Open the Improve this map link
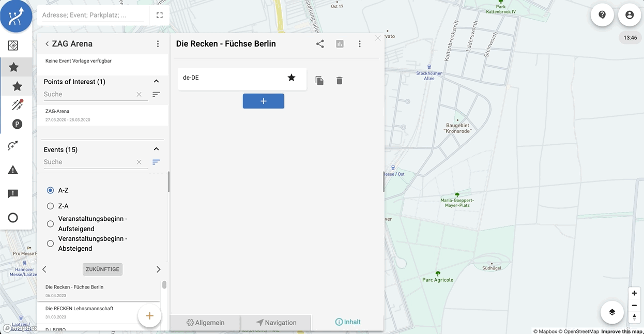Image resolution: width=644 pixels, height=334 pixels. 622,331
